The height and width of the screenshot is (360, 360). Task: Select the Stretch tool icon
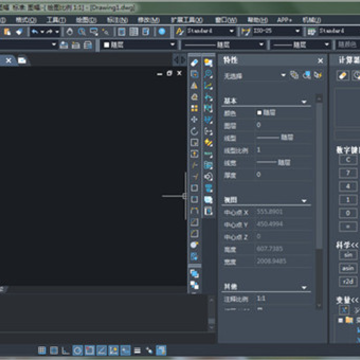click(x=194, y=154)
